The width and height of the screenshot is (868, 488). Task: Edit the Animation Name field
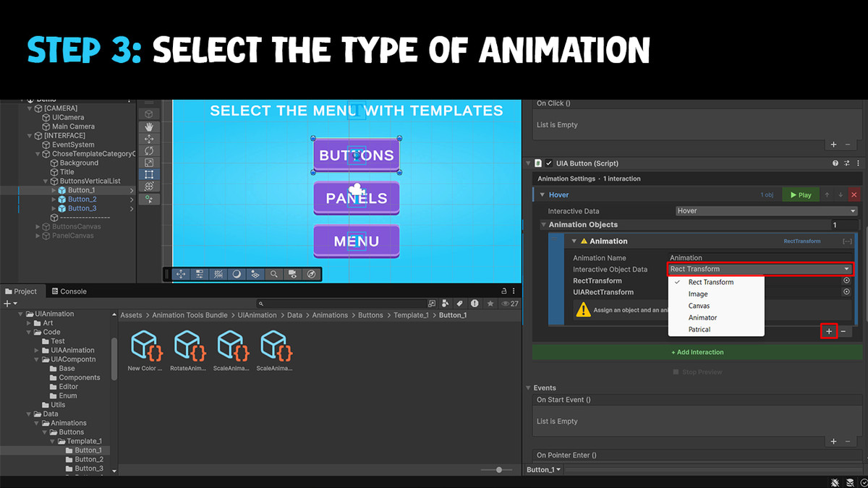click(760, 257)
